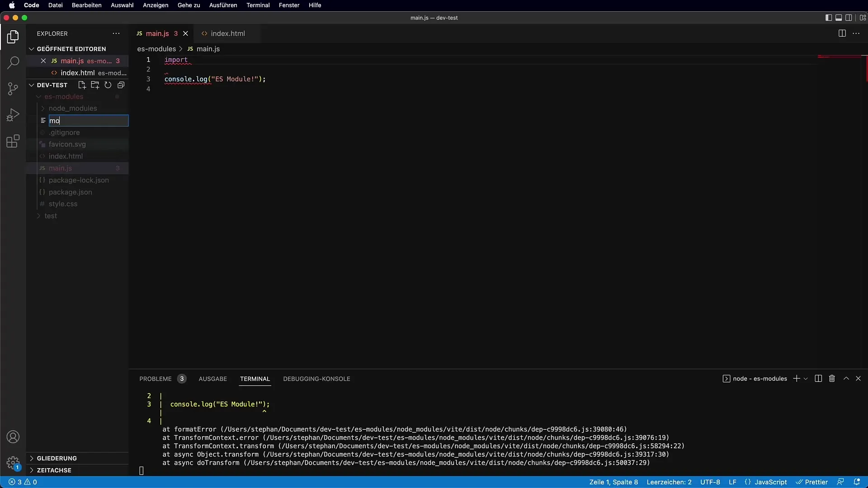Viewport: 868px width, 488px height.
Task: Close the main.js editor tab
Action: point(185,33)
